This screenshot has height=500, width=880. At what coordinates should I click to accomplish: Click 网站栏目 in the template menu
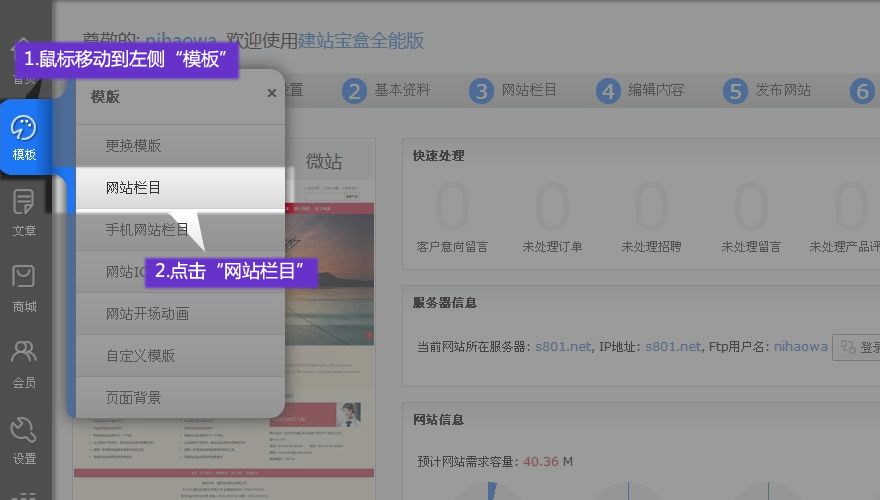coord(134,187)
